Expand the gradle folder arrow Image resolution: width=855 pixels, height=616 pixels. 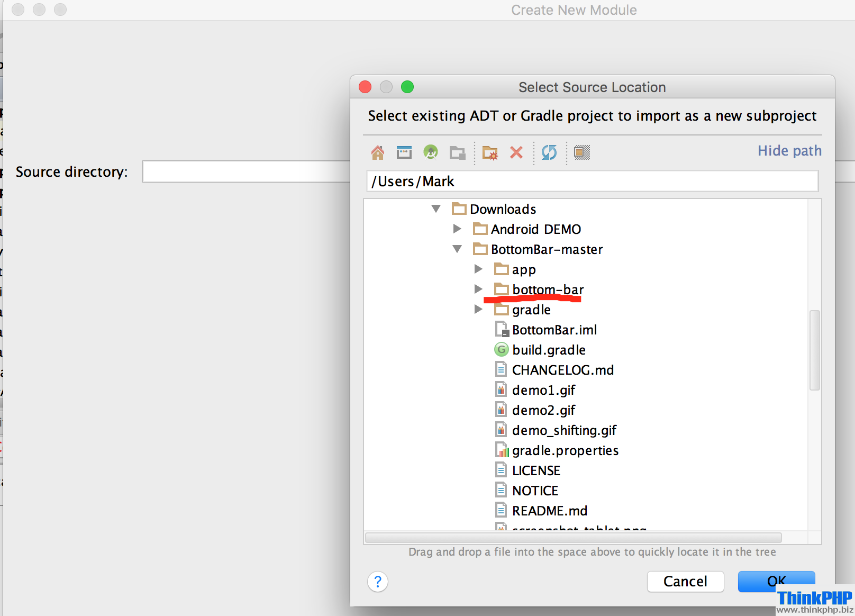(x=478, y=309)
